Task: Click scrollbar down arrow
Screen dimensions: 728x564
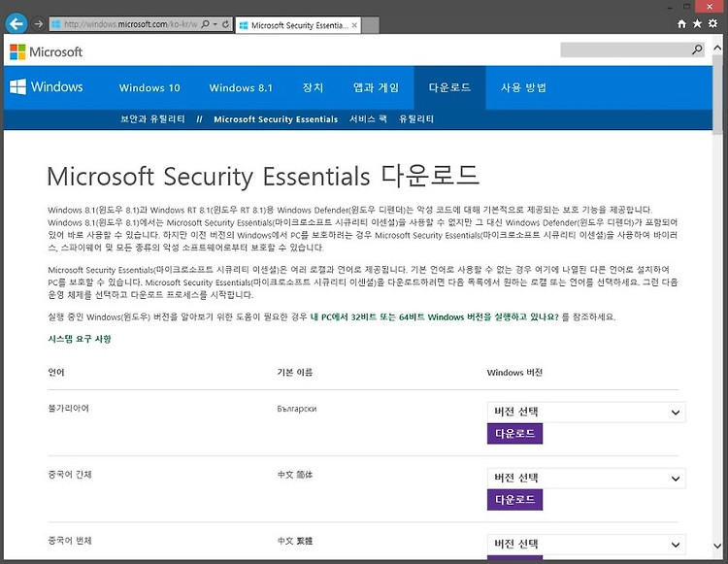Action: (x=717, y=546)
